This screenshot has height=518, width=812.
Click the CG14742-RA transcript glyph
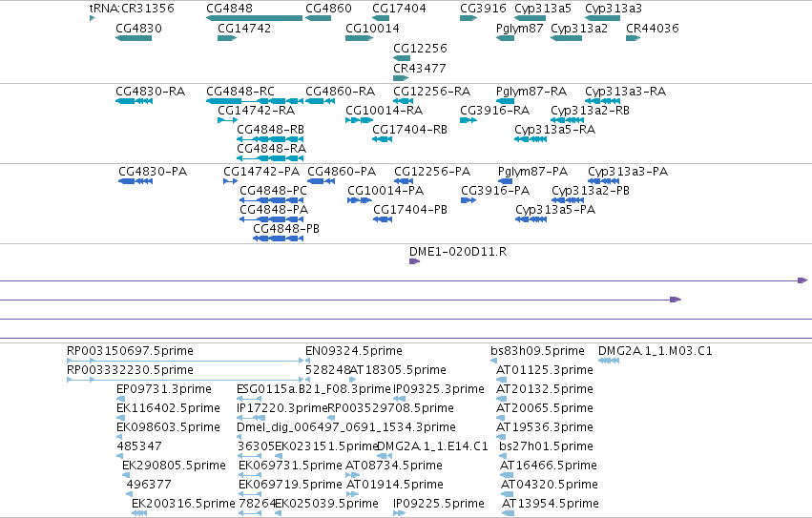pyautogui.click(x=228, y=120)
